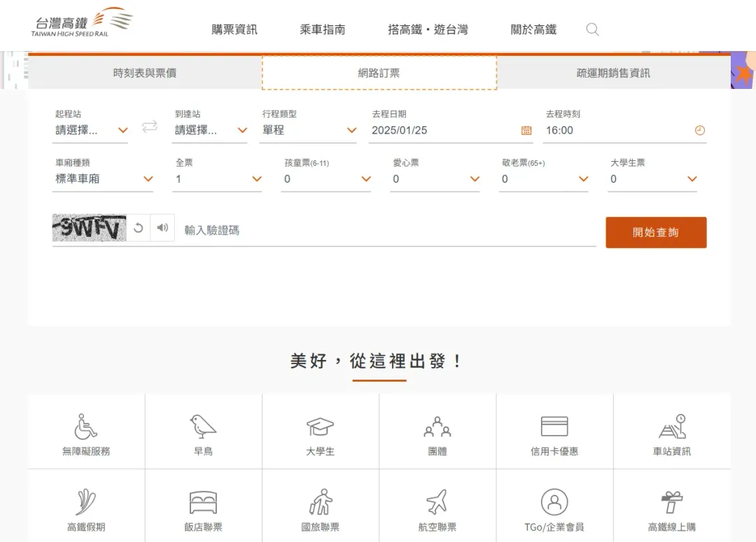Expand the 起程站 station dropdown
Image resolution: width=756 pixels, height=542 pixels.
[90, 130]
